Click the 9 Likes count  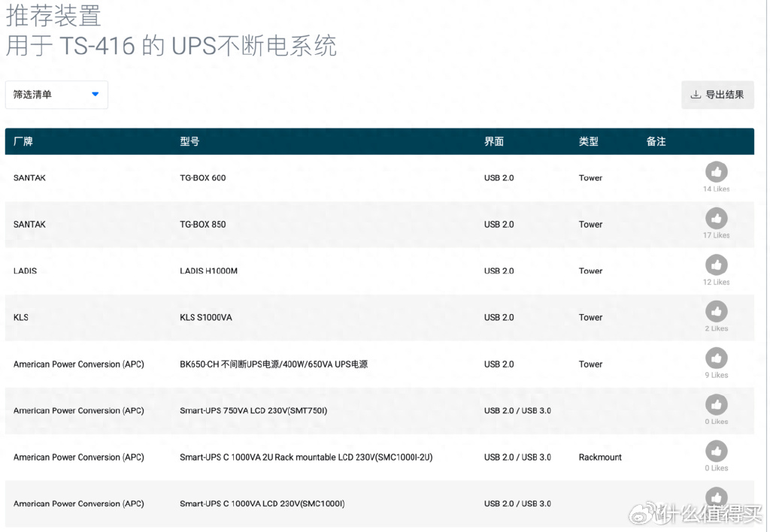pos(717,375)
